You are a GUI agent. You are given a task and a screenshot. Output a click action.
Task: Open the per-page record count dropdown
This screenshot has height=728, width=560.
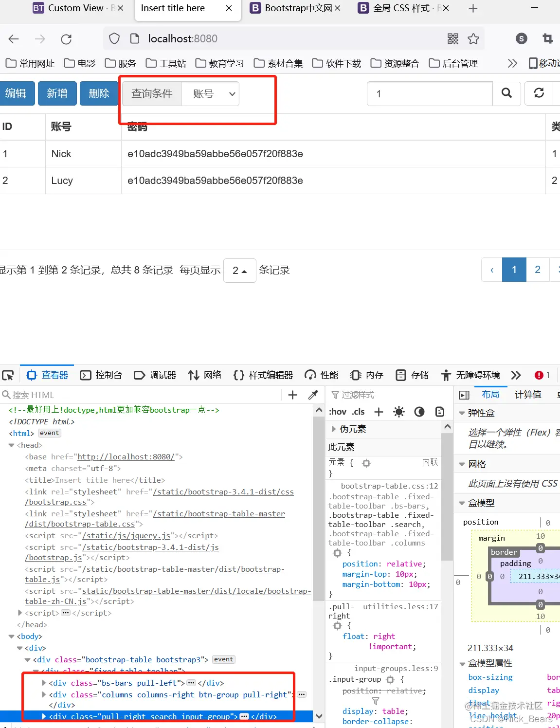[239, 270]
